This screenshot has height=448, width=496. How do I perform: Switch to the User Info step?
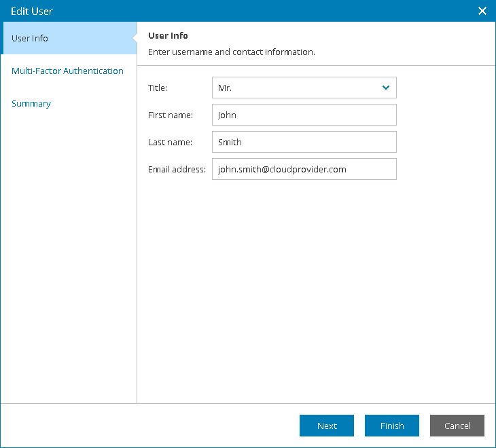pyautogui.click(x=31, y=38)
